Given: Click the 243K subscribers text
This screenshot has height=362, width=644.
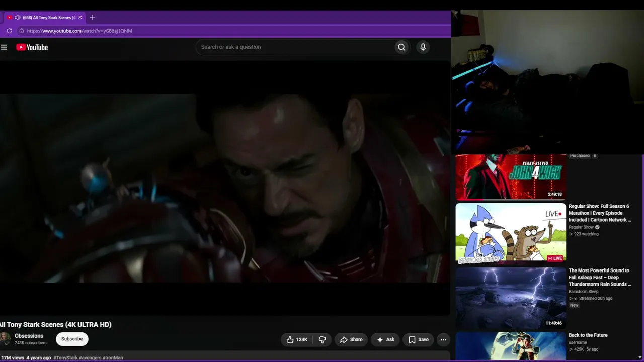Looking at the screenshot, I should click(x=31, y=343).
